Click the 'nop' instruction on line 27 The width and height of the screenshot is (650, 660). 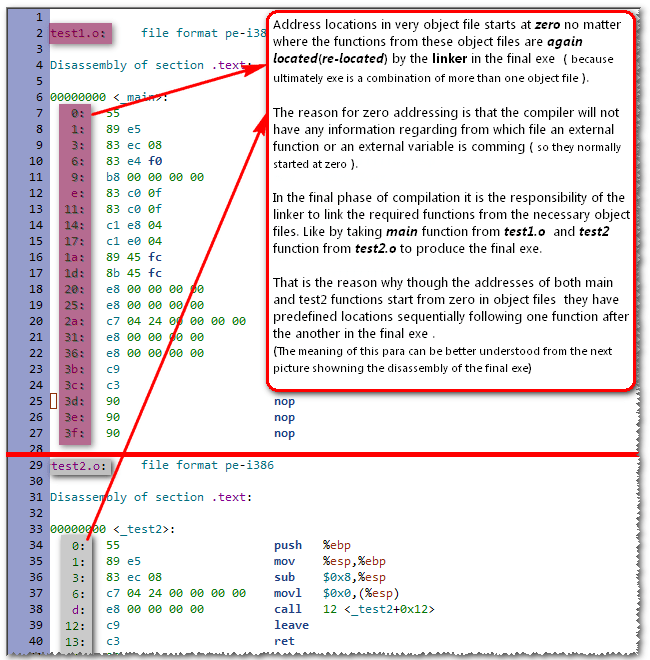285,434
